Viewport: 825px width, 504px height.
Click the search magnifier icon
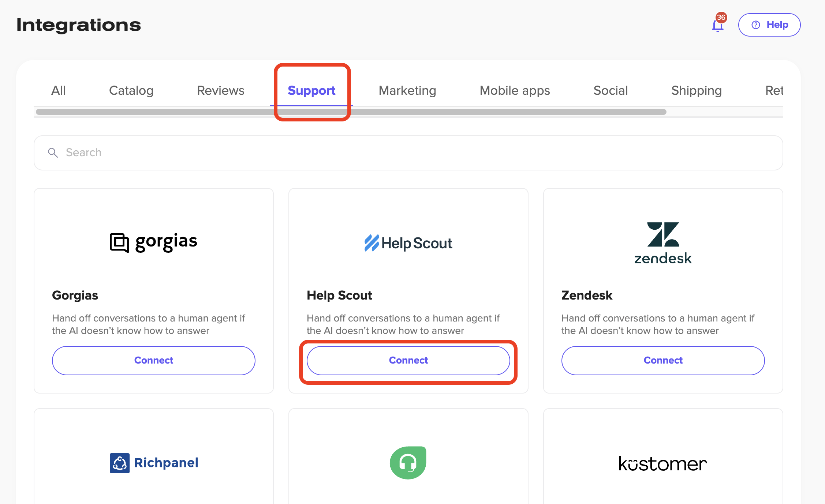click(x=53, y=153)
